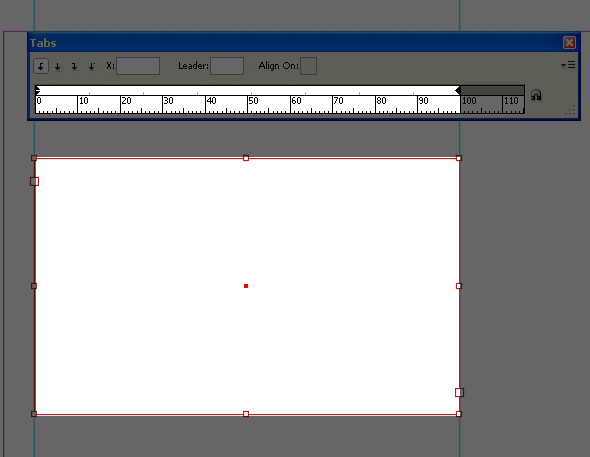Select the bottom-right corner handle of the frame

tap(459, 414)
